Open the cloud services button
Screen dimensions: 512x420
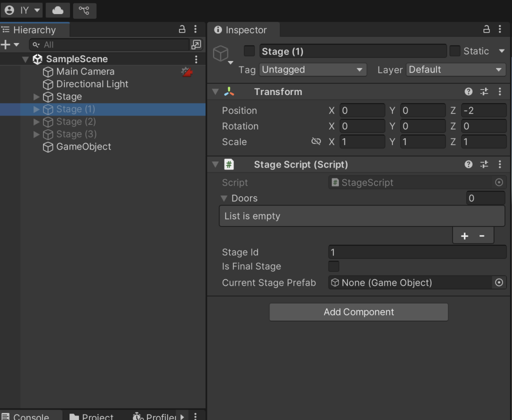point(58,10)
